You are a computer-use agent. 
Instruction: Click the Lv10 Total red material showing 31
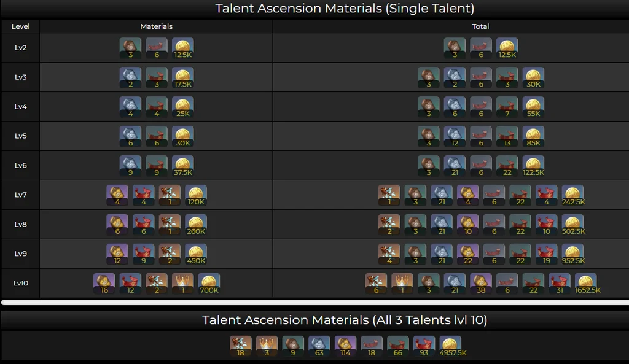(x=560, y=284)
